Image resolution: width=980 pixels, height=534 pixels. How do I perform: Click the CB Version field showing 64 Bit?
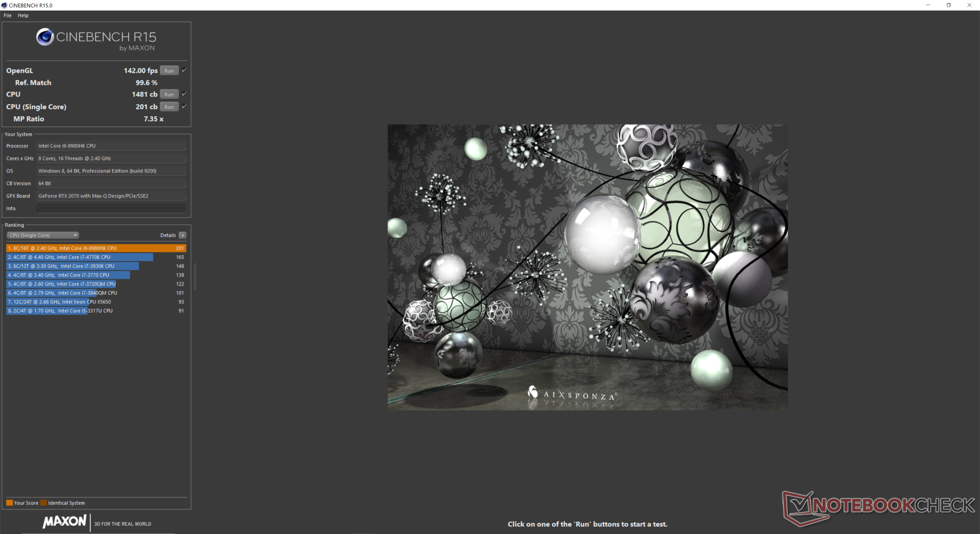[x=111, y=183]
